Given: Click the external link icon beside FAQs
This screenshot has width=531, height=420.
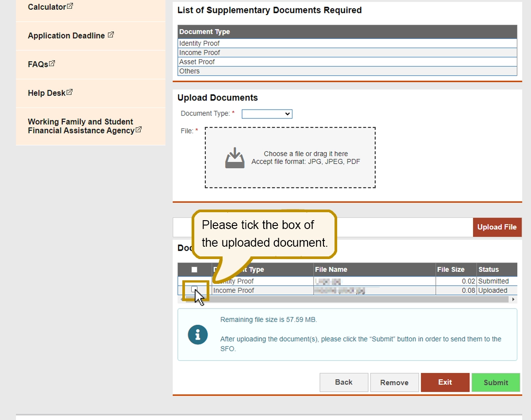Looking at the screenshot, I should click(52, 63).
